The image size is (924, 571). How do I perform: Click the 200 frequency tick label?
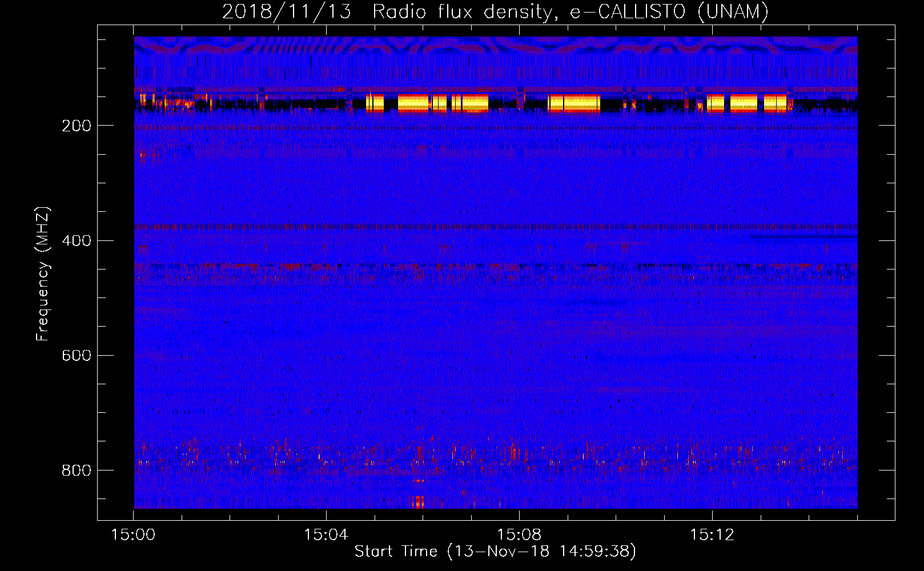coord(77,126)
